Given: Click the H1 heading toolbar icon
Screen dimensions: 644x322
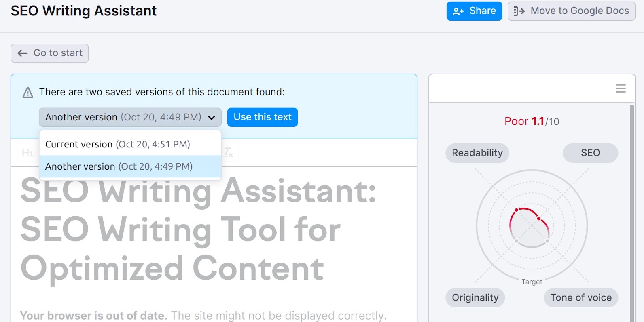Looking at the screenshot, I should click(x=28, y=153).
